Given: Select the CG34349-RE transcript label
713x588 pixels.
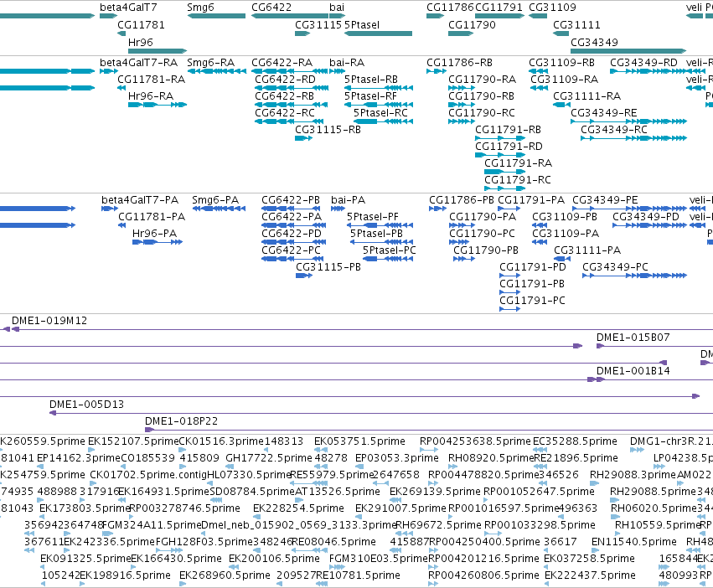Looking at the screenshot, I should 604,113.
